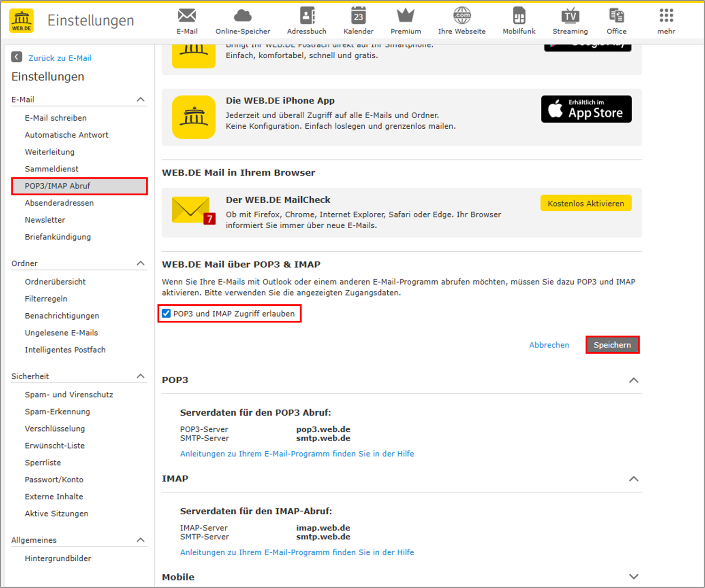Image resolution: width=705 pixels, height=588 pixels.
Task: Click the App Store download badge
Action: [x=586, y=109]
